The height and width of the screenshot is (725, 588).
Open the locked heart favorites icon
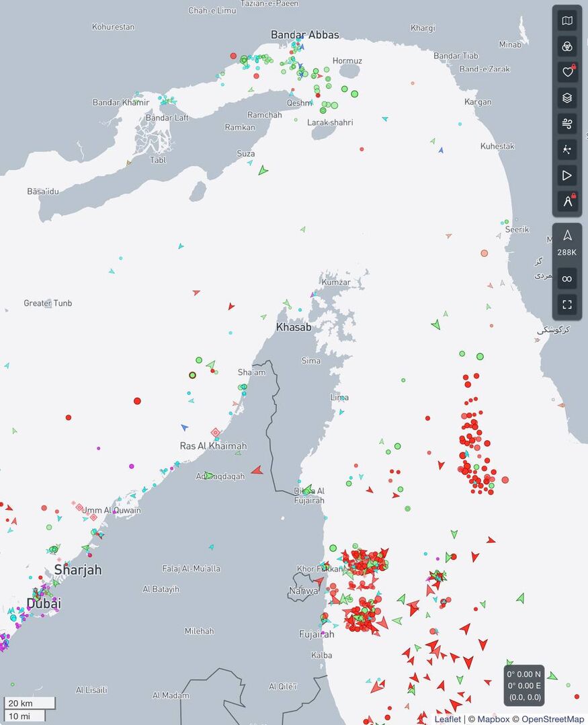click(x=567, y=72)
